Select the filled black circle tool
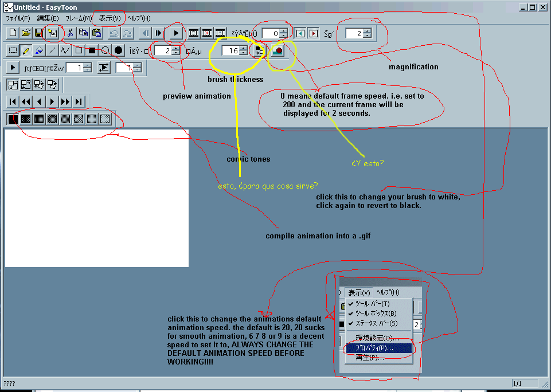The image size is (551, 392). [119, 50]
